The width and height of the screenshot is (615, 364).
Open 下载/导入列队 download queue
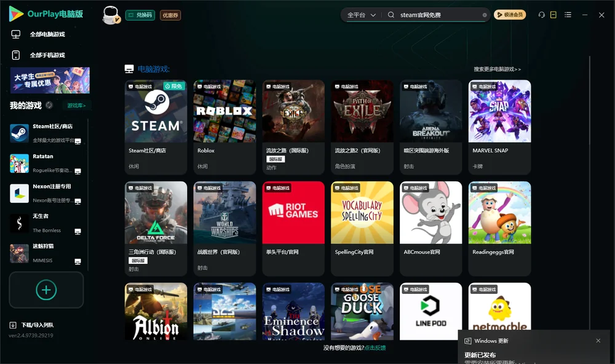coord(38,325)
